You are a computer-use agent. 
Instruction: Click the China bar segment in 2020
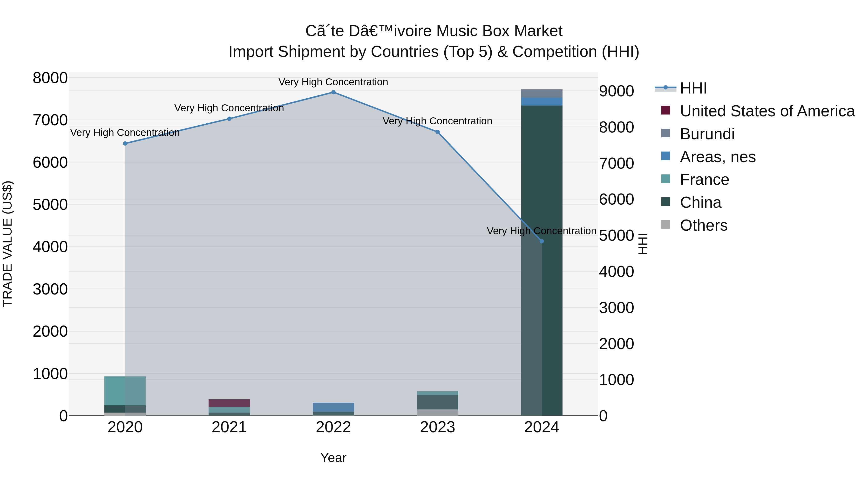pos(125,409)
